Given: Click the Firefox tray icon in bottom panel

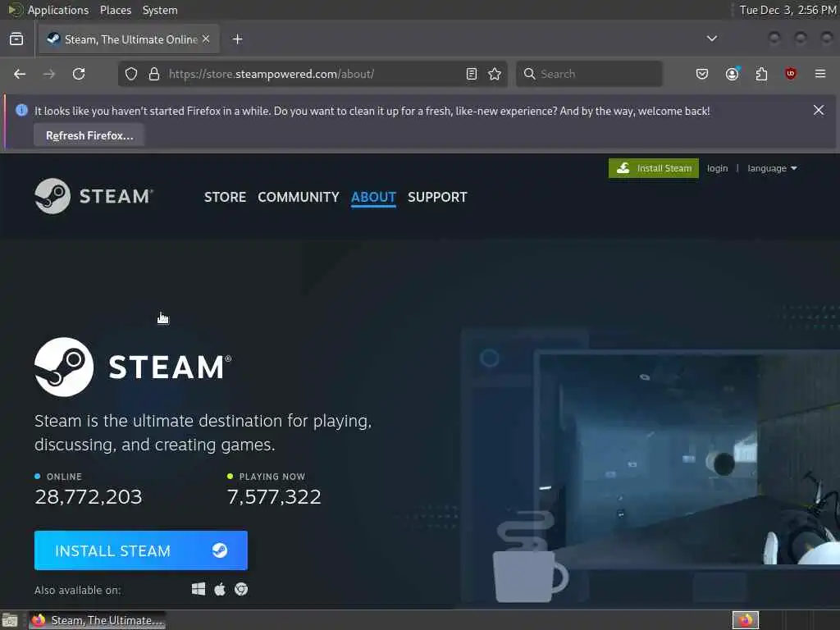Looking at the screenshot, I should tap(746, 620).
